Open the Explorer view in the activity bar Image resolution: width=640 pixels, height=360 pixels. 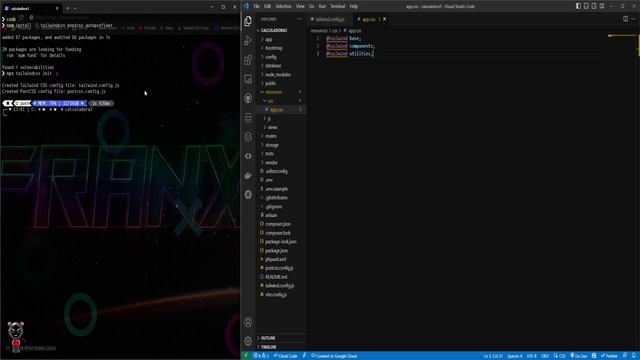(248, 21)
